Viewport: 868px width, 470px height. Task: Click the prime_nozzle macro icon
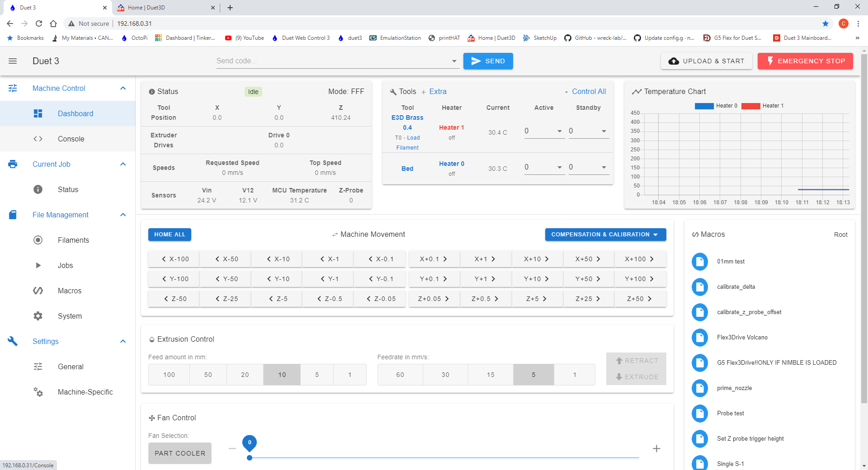click(700, 388)
